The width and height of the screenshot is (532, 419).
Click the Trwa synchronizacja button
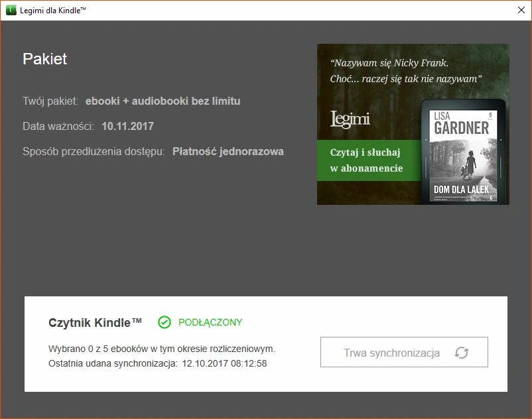pyautogui.click(x=404, y=352)
